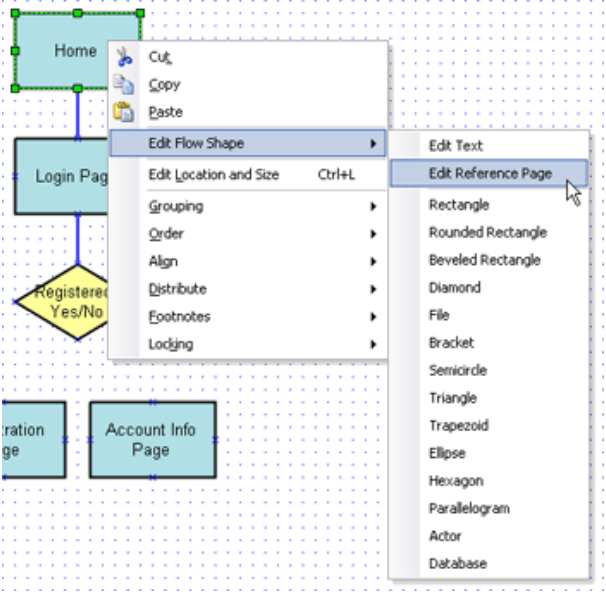Select Edit Text in submenu
Image resolution: width=606 pixels, height=595 pixels.
pos(455,146)
